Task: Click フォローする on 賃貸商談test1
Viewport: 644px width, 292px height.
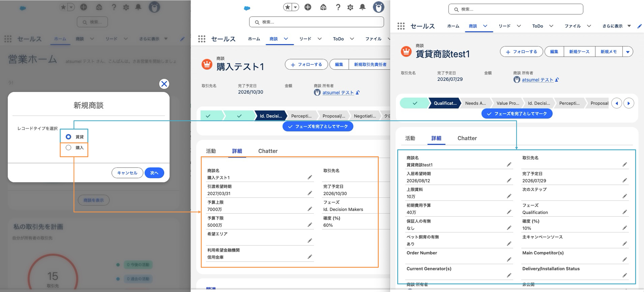Action: tap(521, 52)
